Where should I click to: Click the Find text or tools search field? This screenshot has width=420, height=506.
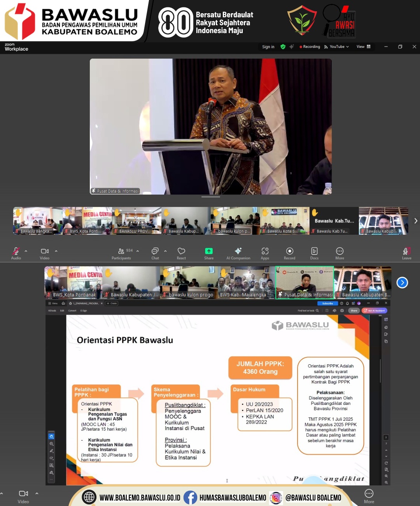point(308,311)
